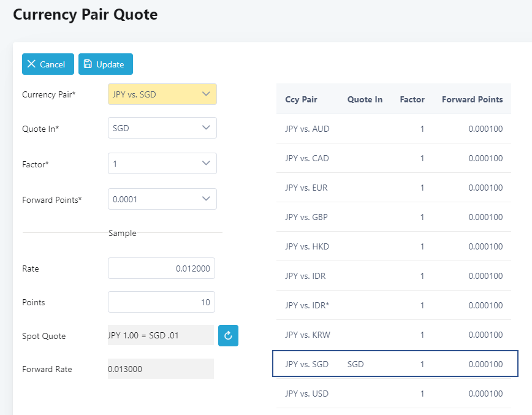Pick the JPY vs. GBP row

[393, 217]
